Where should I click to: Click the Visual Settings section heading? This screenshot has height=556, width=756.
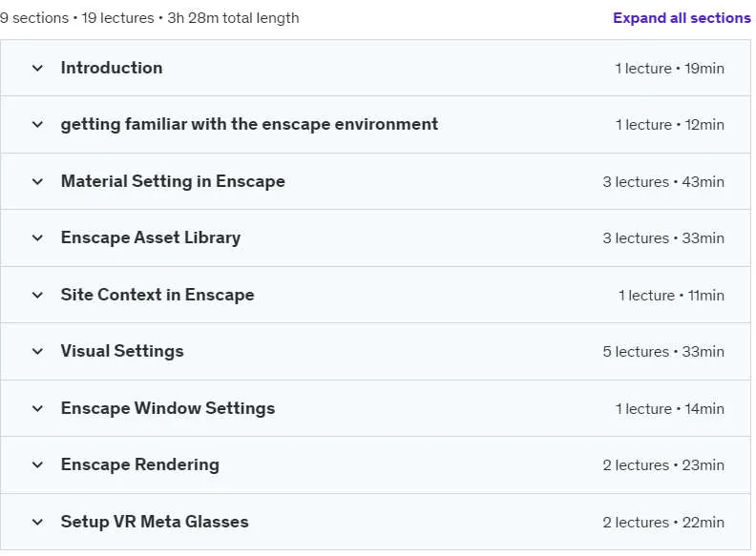click(122, 352)
